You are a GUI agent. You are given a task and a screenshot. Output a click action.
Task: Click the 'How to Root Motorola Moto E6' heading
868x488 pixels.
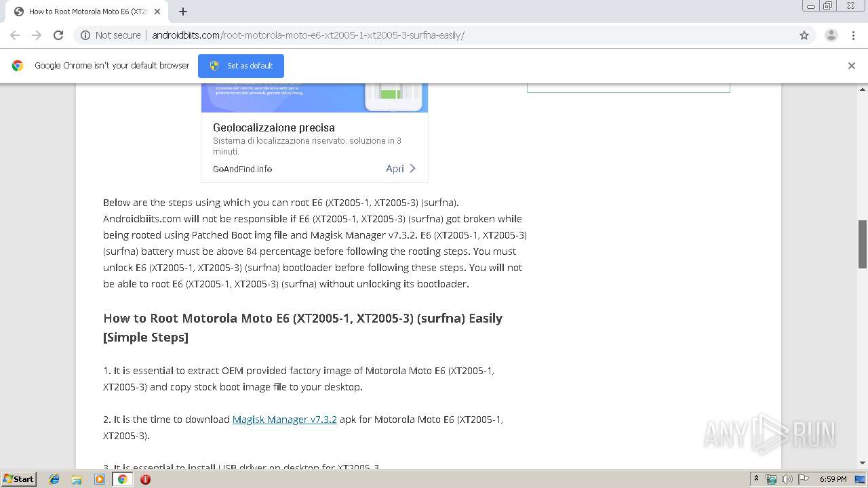pos(302,327)
